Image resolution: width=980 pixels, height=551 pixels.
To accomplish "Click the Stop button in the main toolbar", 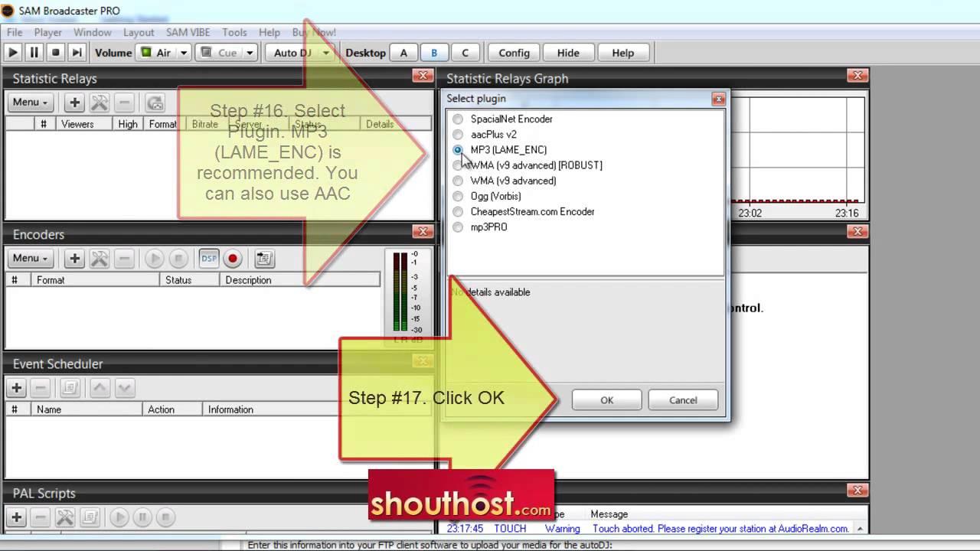I will pos(55,53).
